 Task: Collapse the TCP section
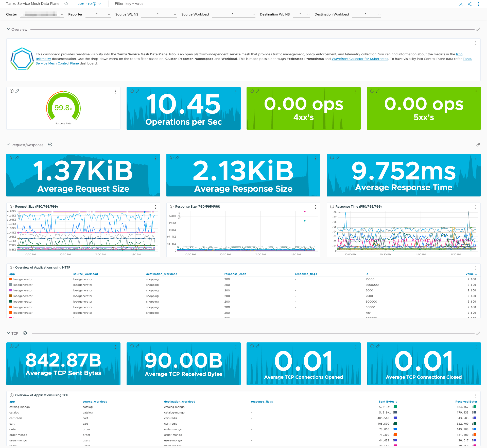click(8, 333)
